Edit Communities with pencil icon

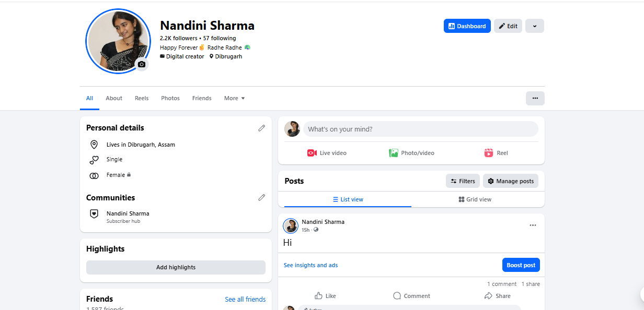[x=261, y=198]
